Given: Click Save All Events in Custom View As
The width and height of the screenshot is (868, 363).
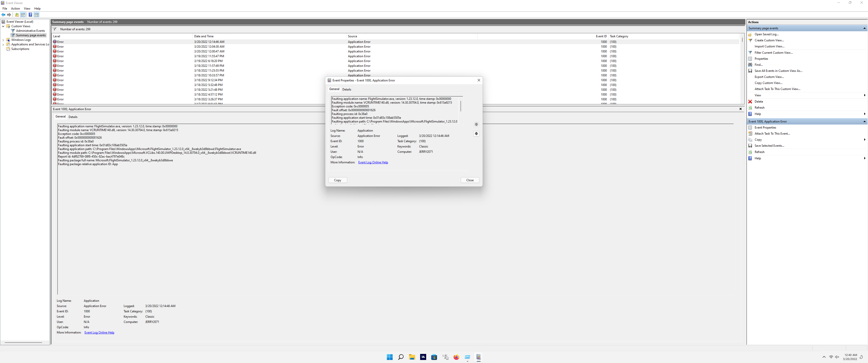Looking at the screenshot, I should point(778,71).
